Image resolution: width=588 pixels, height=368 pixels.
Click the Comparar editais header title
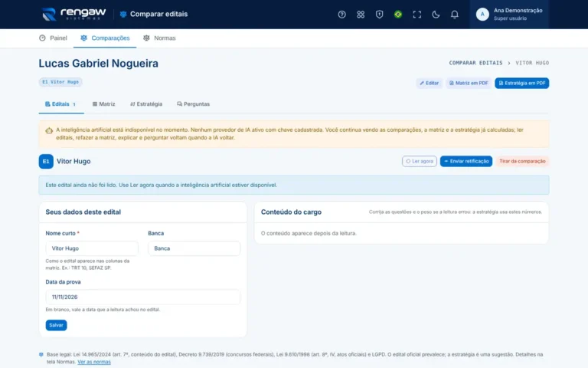click(x=158, y=14)
